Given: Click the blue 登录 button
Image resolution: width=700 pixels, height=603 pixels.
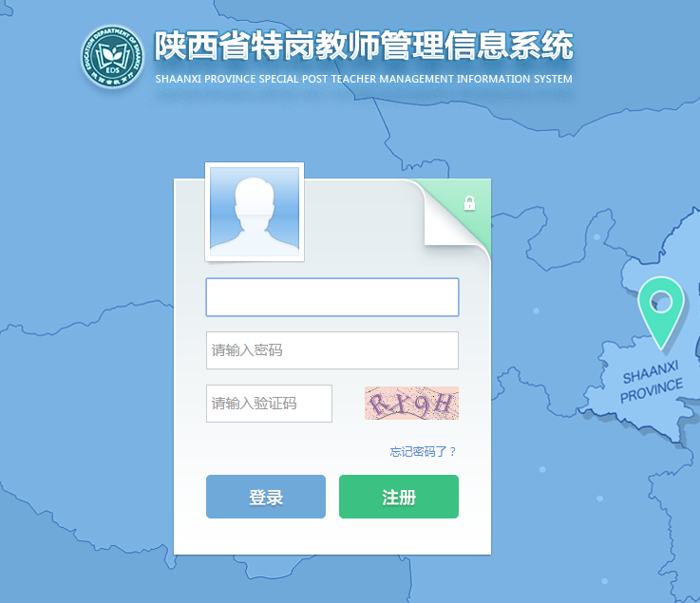Looking at the screenshot, I should click(x=266, y=497).
